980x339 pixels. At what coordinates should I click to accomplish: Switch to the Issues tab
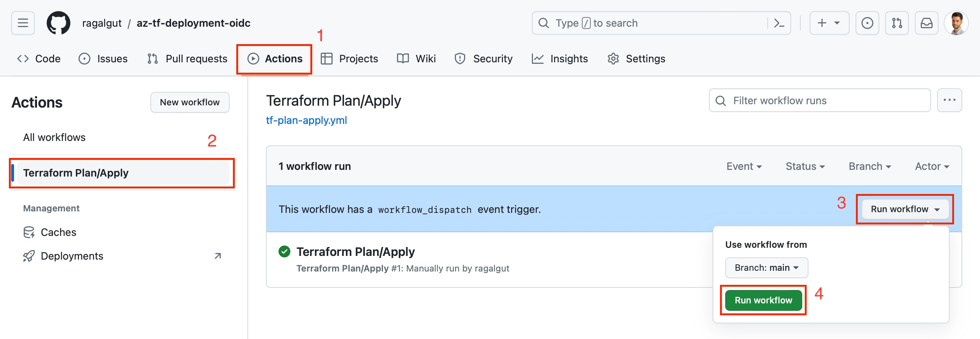coord(103,59)
